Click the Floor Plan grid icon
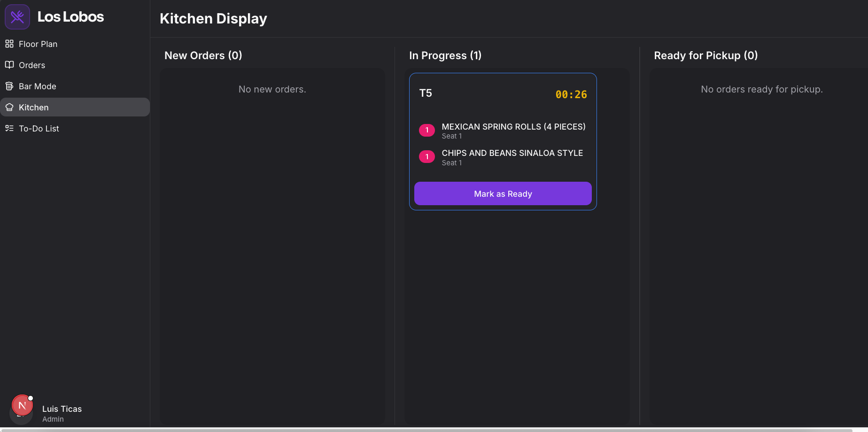 [x=9, y=44]
